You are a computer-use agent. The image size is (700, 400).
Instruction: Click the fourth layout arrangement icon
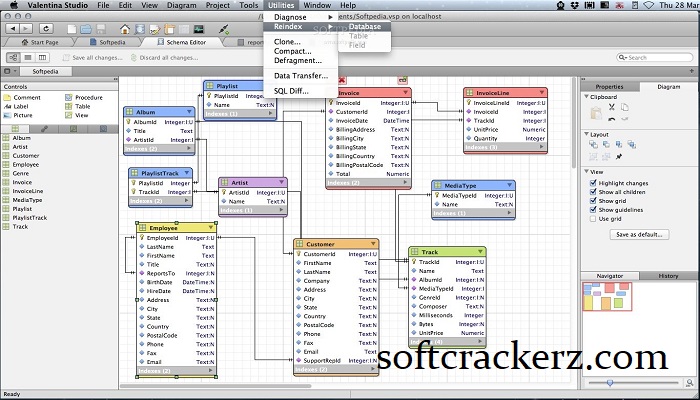[632, 144]
